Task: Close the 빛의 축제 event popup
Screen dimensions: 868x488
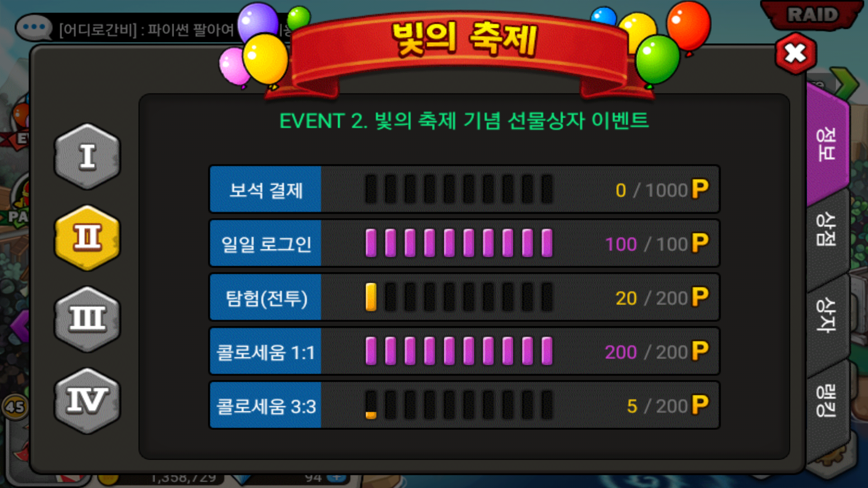Action: 795,54
